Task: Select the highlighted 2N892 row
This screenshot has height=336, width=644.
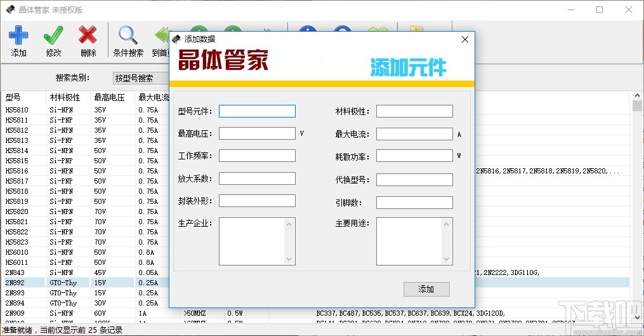Action: click(x=85, y=283)
